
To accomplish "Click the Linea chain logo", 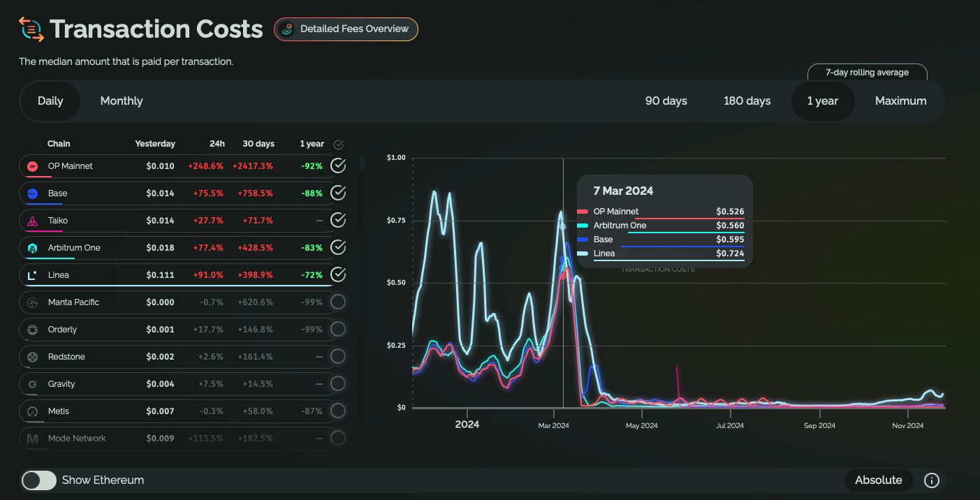I will click(32, 275).
